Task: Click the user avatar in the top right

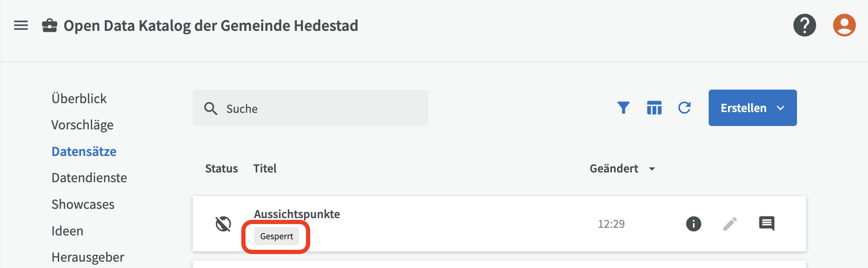Action: pos(843,25)
